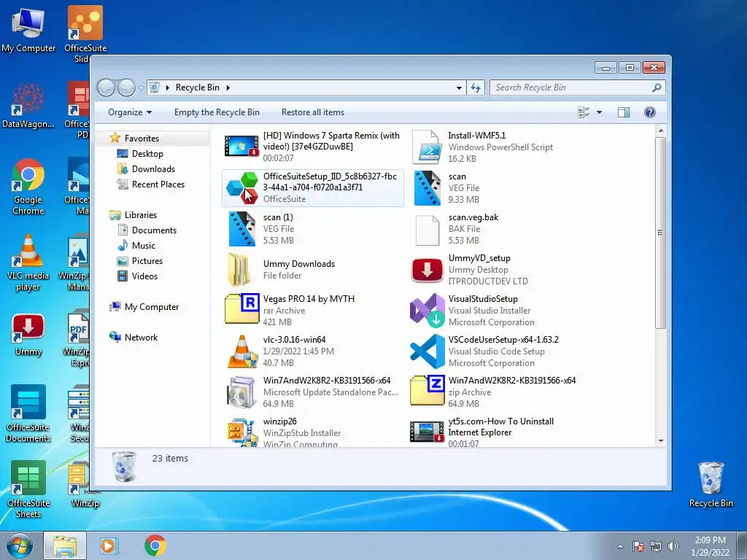Open the Help button in Explorer toolbar
This screenshot has height=560, width=747.
pos(649,112)
